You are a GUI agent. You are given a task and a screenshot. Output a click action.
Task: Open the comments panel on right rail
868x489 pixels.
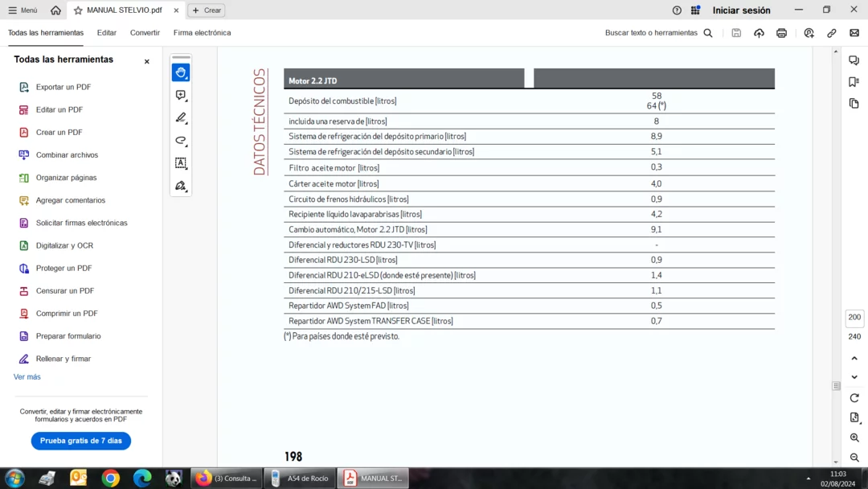pyautogui.click(x=854, y=60)
